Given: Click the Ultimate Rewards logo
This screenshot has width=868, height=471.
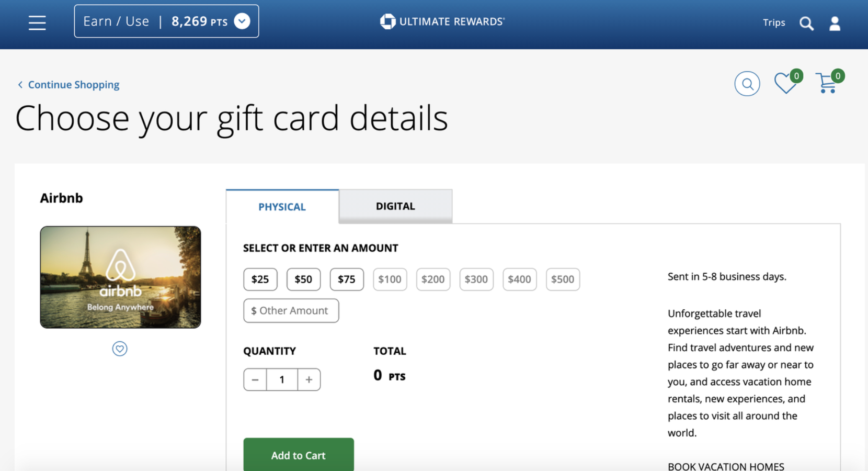Looking at the screenshot, I should (x=442, y=21).
